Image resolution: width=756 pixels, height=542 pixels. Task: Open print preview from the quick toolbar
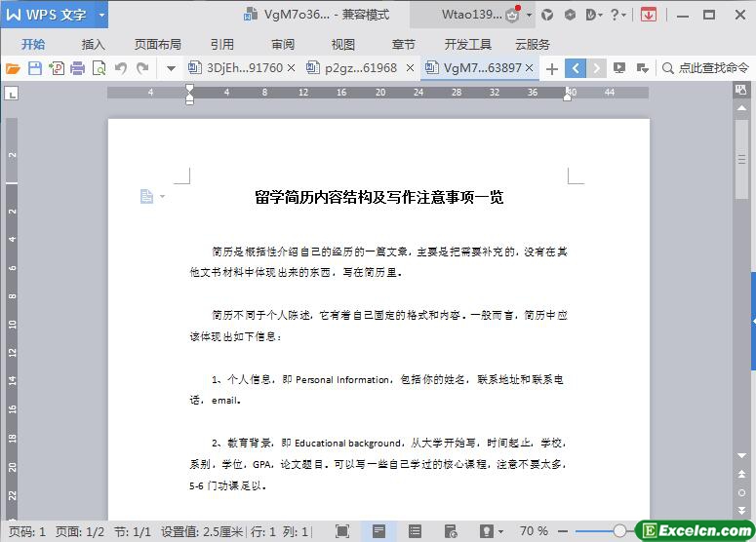pos(99,68)
